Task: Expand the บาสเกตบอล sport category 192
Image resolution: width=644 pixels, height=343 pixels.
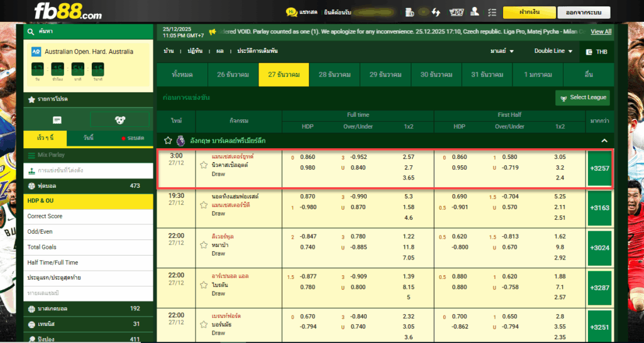Action: coord(88,308)
